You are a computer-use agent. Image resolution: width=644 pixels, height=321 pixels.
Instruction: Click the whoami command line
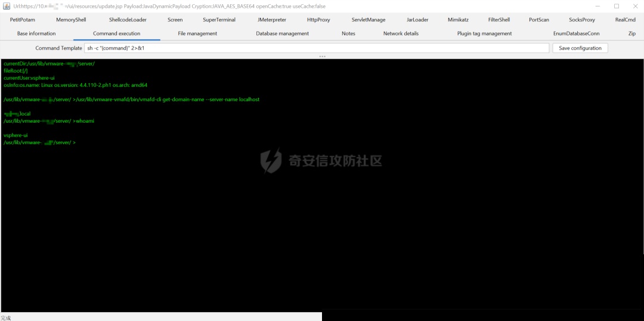(x=49, y=121)
